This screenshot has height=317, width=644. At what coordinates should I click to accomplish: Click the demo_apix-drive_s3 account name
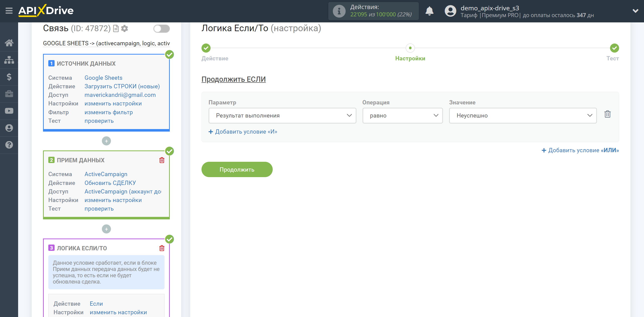490,8
